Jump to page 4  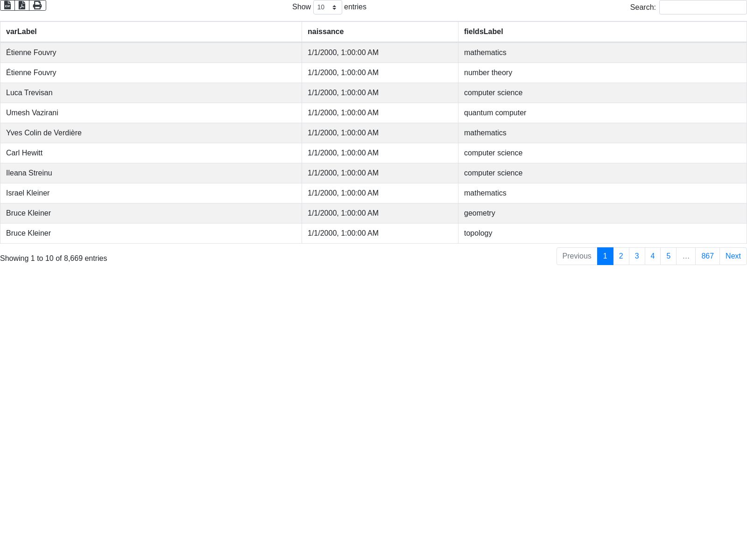[653, 256]
